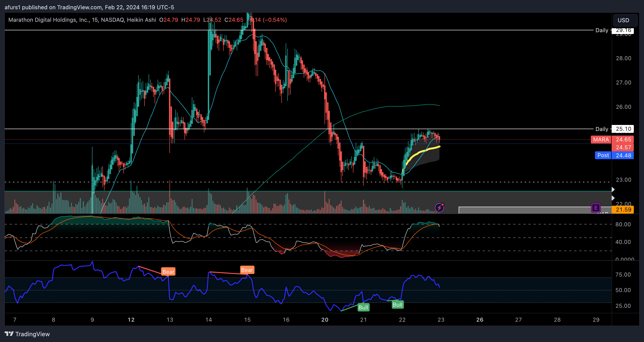
Task: Open the magenta E earnings marker
Action: click(x=596, y=208)
